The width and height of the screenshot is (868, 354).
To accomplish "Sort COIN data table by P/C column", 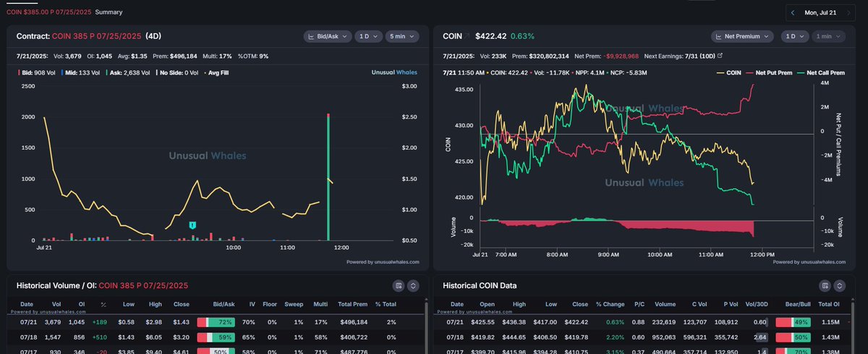I will (x=639, y=304).
